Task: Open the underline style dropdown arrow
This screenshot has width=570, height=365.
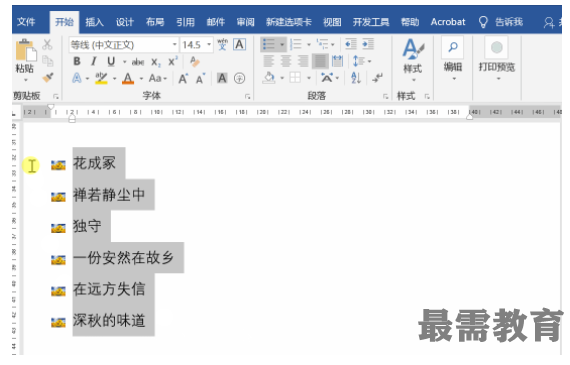Action: point(124,62)
